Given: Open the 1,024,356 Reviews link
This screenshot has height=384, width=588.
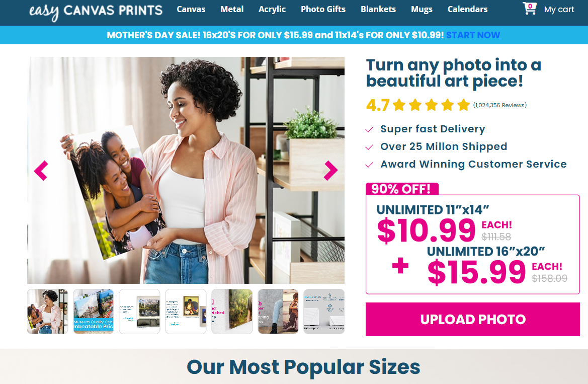Looking at the screenshot, I should point(500,105).
